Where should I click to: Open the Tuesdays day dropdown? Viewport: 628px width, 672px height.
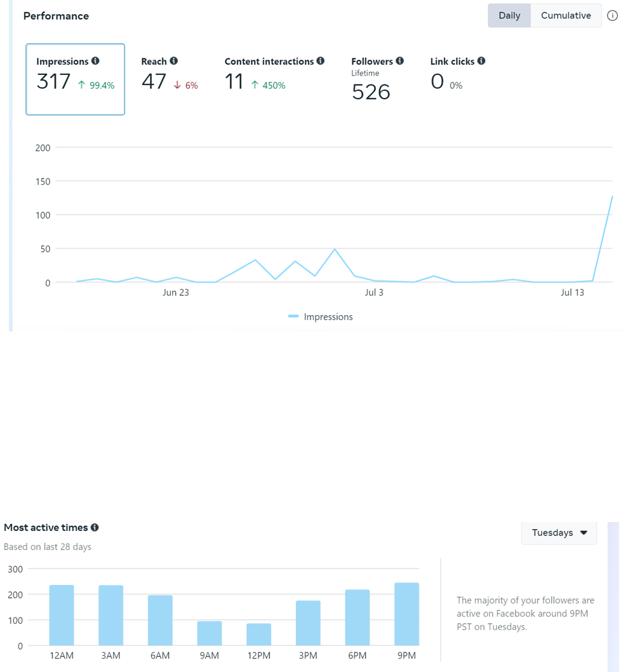click(559, 533)
